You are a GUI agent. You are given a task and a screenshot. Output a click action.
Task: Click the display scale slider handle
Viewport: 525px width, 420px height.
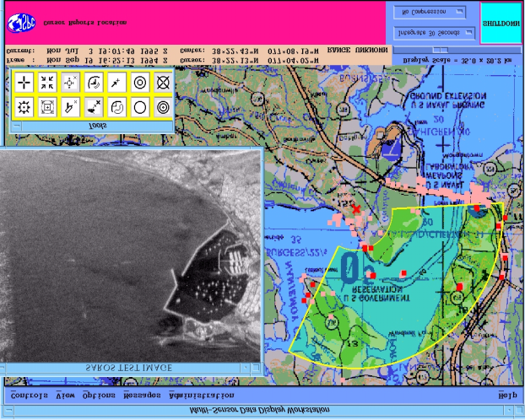tap(441, 50)
